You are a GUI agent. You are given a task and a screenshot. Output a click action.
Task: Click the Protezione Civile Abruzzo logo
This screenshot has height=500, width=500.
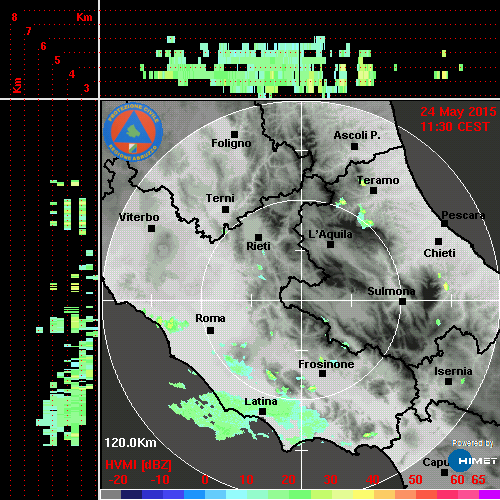pos(133,132)
